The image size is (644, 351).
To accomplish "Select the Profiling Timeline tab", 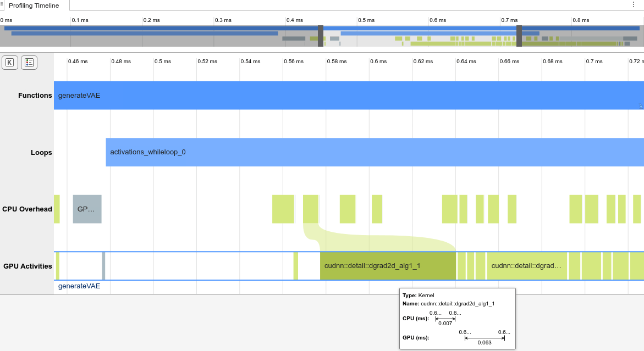I will pos(34,5).
